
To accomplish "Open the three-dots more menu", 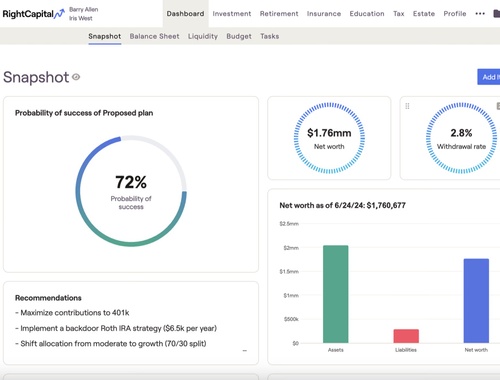I will [480, 14].
